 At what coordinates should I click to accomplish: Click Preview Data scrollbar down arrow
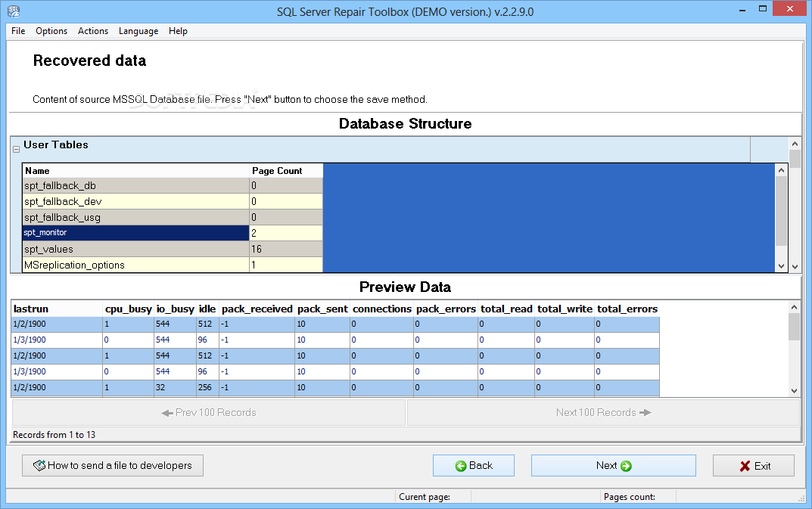click(794, 391)
